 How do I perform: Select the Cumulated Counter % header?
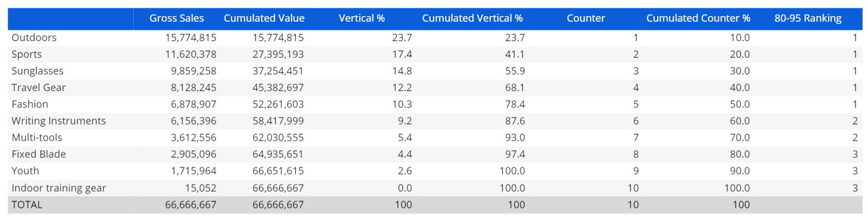pos(698,18)
